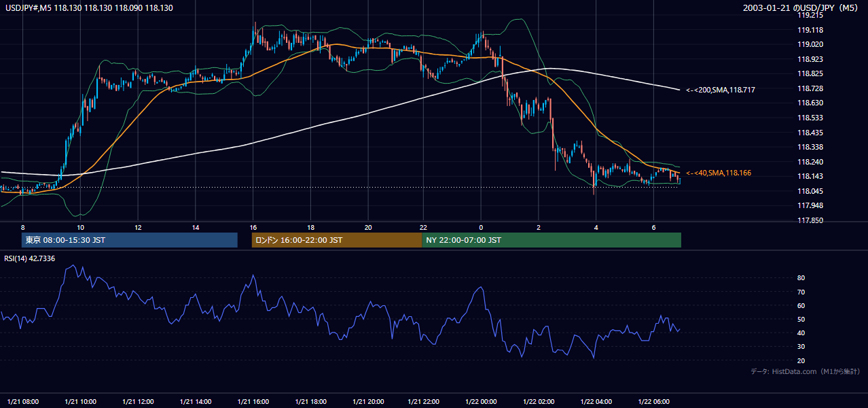Click the chart title 2003-01-21 のUSD/JPY (M5)
Screen dimensions: 868x408
pyautogui.click(x=801, y=8)
